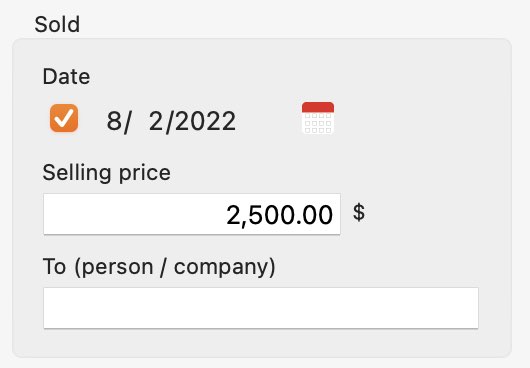530x368 pixels.
Task: Click into the Selling price field
Action: [192, 214]
